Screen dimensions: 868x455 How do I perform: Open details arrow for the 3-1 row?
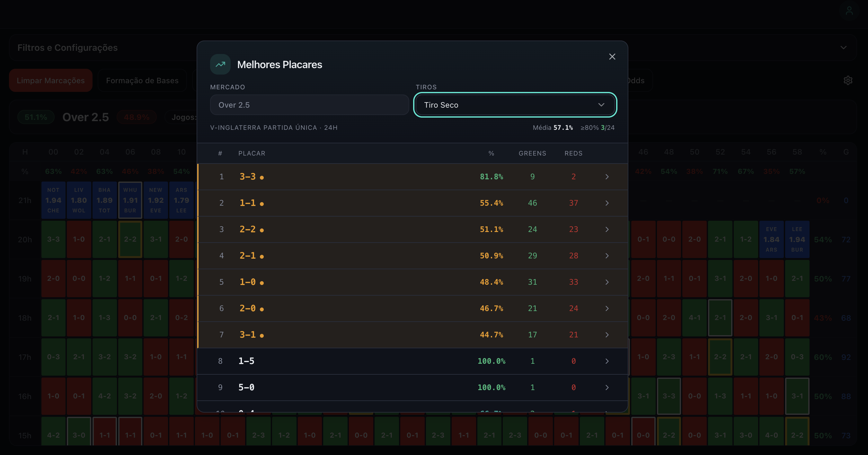click(x=607, y=335)
